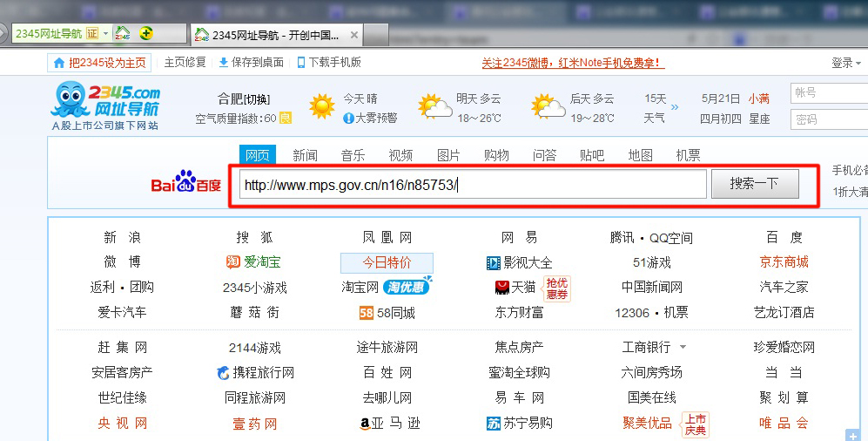Select the 机票 search tab

[688, 155]
